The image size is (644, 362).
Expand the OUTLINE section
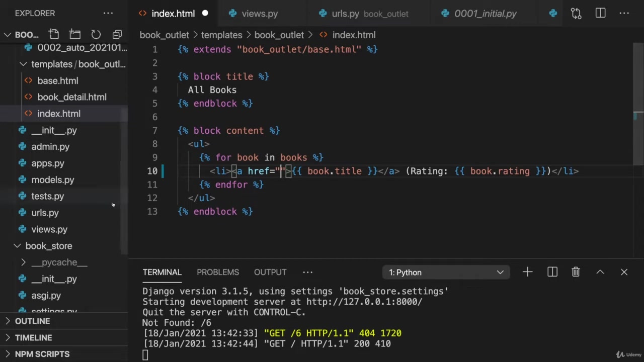pos(32,321)
